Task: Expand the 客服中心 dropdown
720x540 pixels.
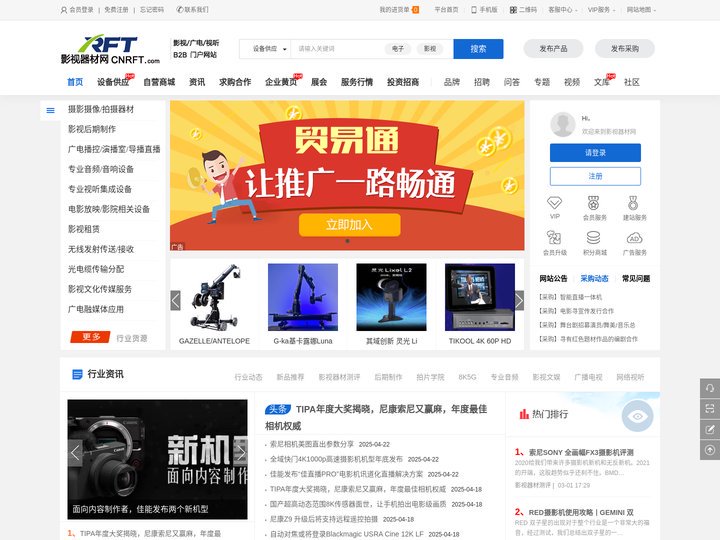Action: 562,10
